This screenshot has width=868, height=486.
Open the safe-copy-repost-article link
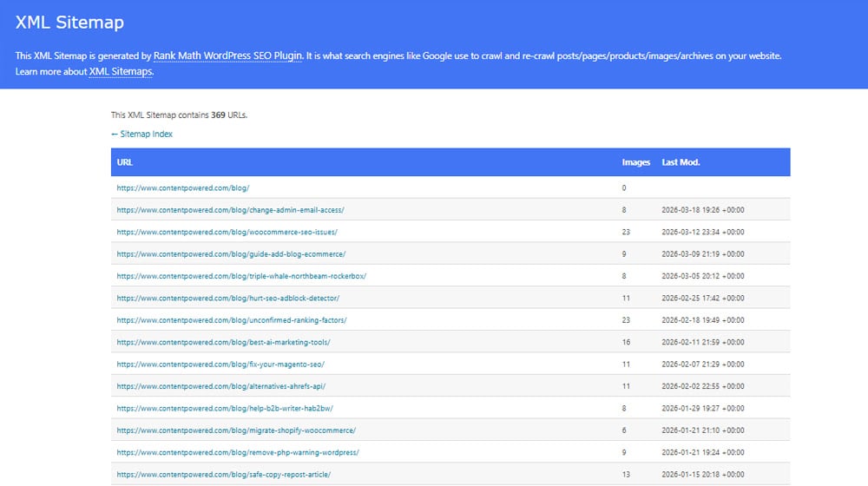(224, 475)
